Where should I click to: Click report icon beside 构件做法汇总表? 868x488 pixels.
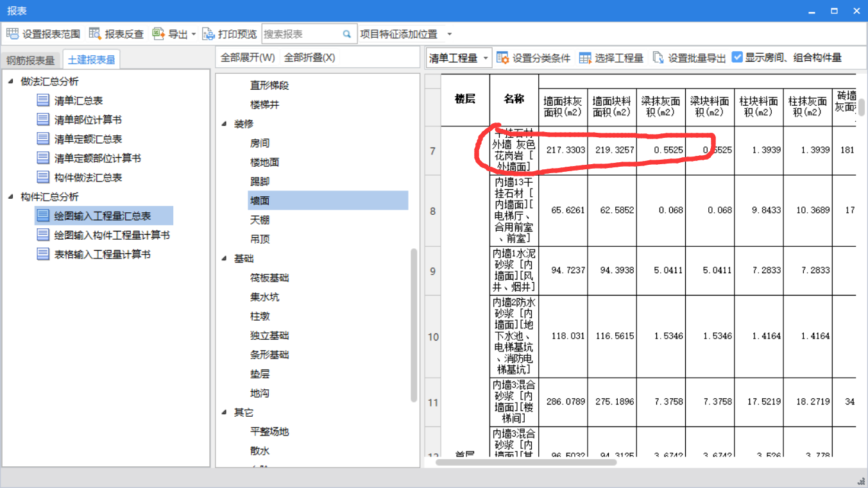pyautogui.click(x=43, y=177)
